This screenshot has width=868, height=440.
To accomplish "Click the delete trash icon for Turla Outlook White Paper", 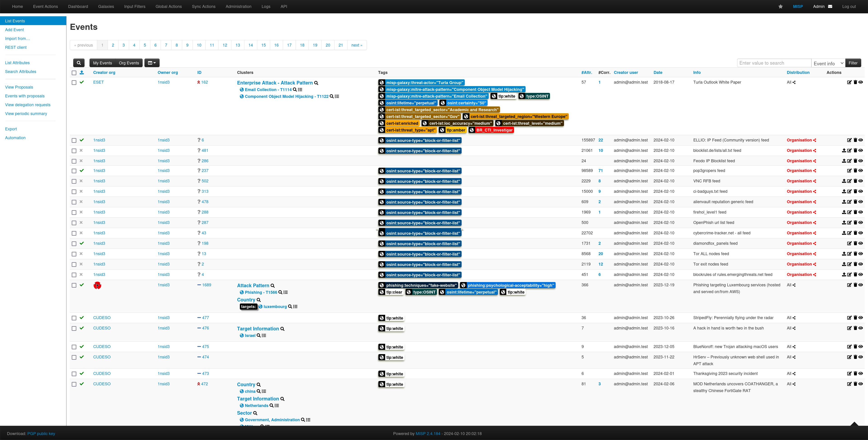I will point(855,82).
